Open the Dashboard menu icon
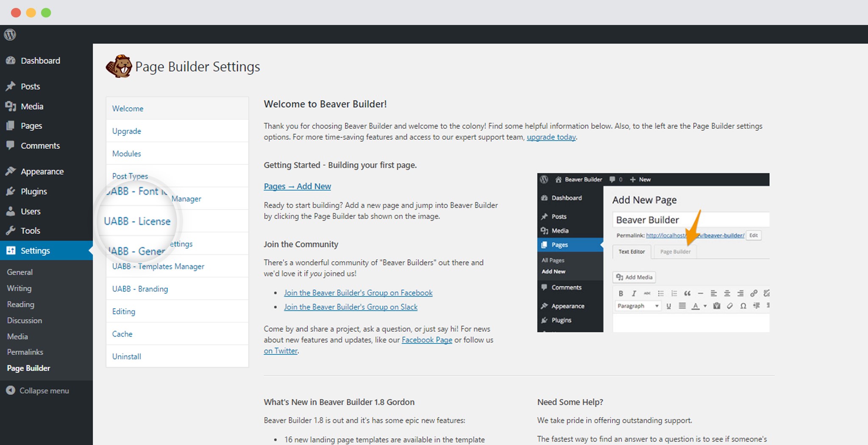The height and width of the screenshot is (445, 868). coord(11,61)
